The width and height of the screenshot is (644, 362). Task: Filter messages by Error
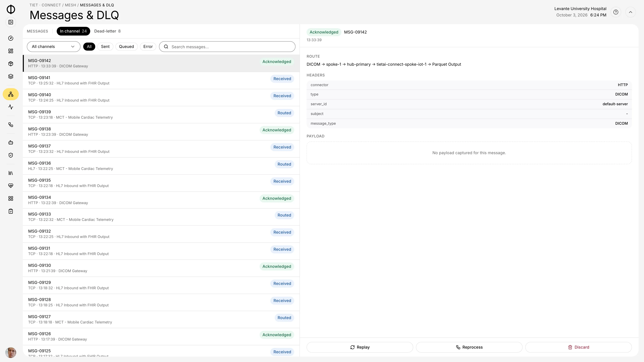(x=148, y=47)
